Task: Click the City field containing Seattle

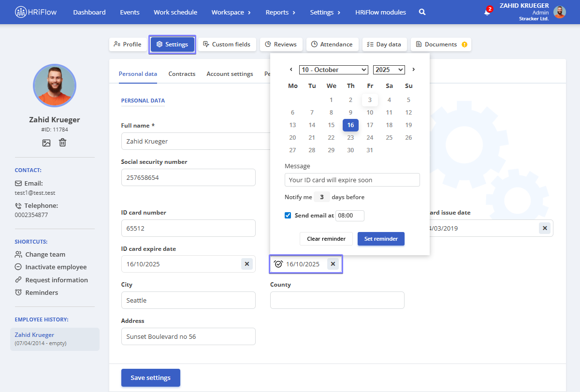Action: click(x=188, y=300)
